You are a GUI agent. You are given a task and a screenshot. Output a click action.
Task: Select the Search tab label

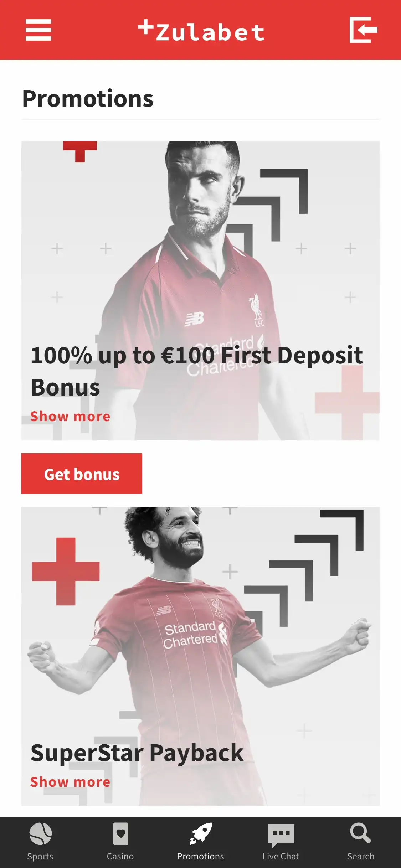361,856
